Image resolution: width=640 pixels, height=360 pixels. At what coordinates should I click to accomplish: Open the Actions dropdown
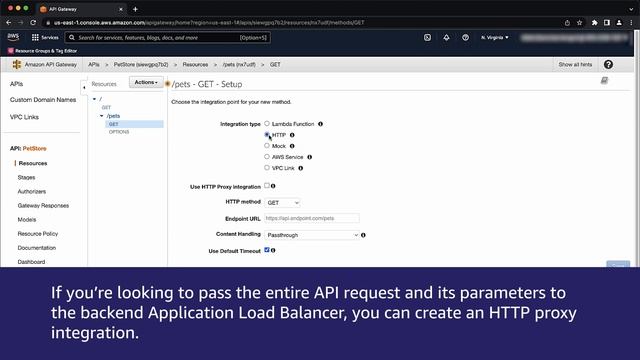pos(146,82)
